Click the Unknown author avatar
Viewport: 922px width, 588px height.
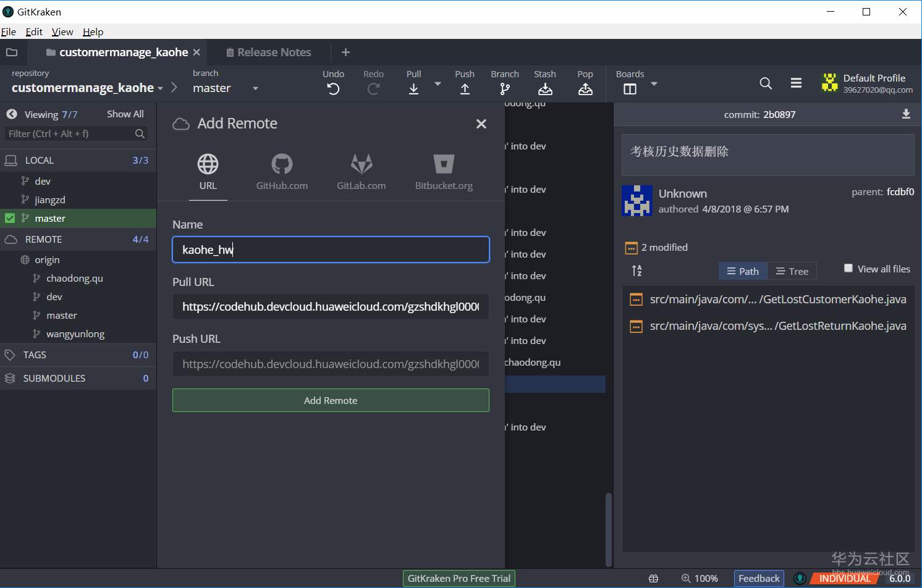pyautogui.click(x=637, y=200)
